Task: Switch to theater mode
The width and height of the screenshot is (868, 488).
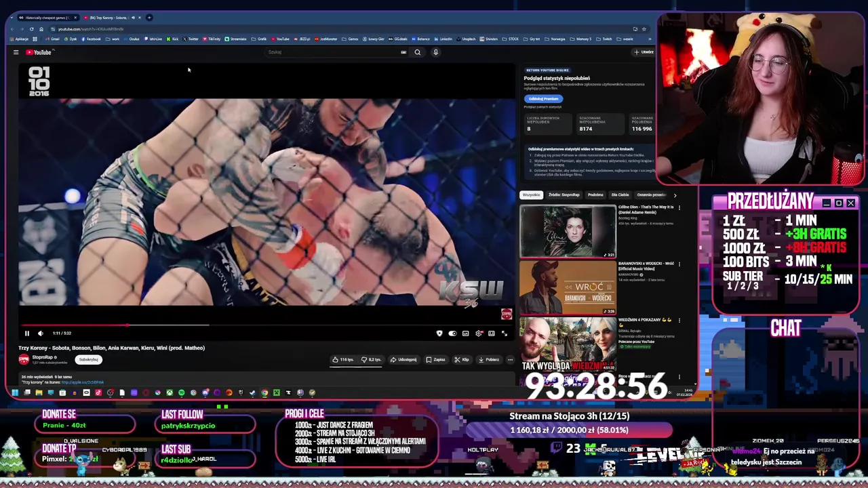Action: [x=492, y=333]
